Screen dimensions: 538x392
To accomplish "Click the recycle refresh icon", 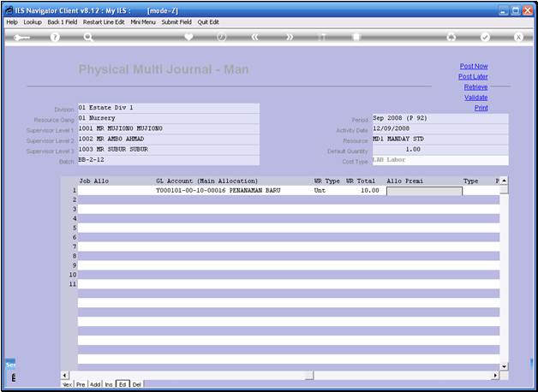I will (x=451, y=38).
